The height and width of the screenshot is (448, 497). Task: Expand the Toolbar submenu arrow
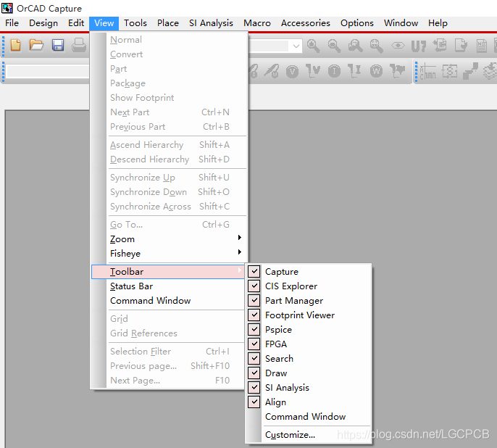tap(240, 270)
